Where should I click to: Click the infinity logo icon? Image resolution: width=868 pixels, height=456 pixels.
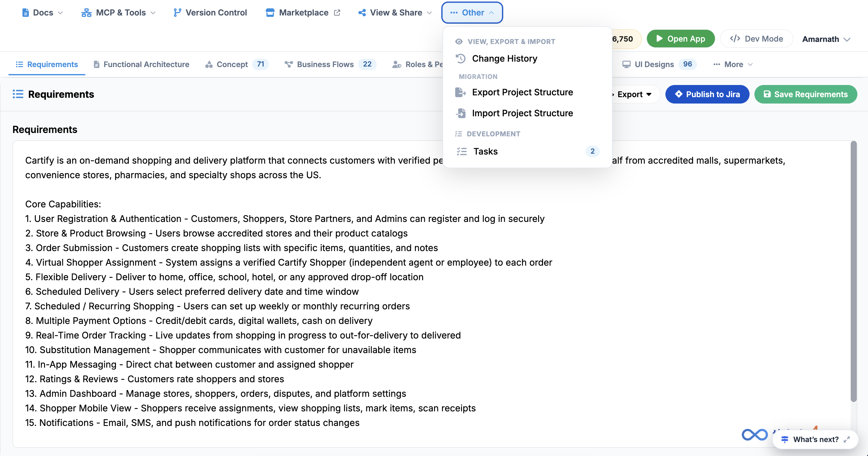(x=755, y=435)
